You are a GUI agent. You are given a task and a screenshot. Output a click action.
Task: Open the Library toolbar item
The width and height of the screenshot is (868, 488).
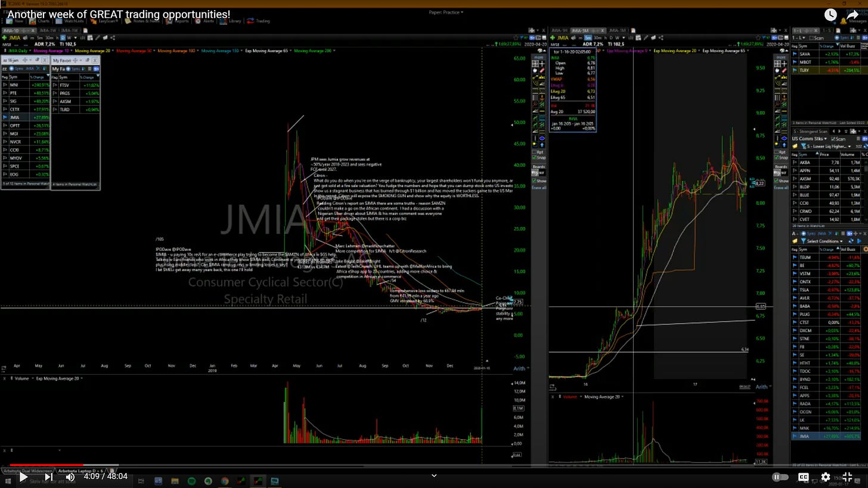click(231, 21)
